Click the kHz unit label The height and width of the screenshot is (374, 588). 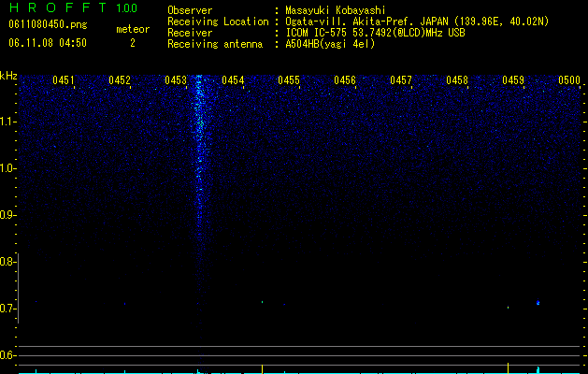[x=8, y=76]
